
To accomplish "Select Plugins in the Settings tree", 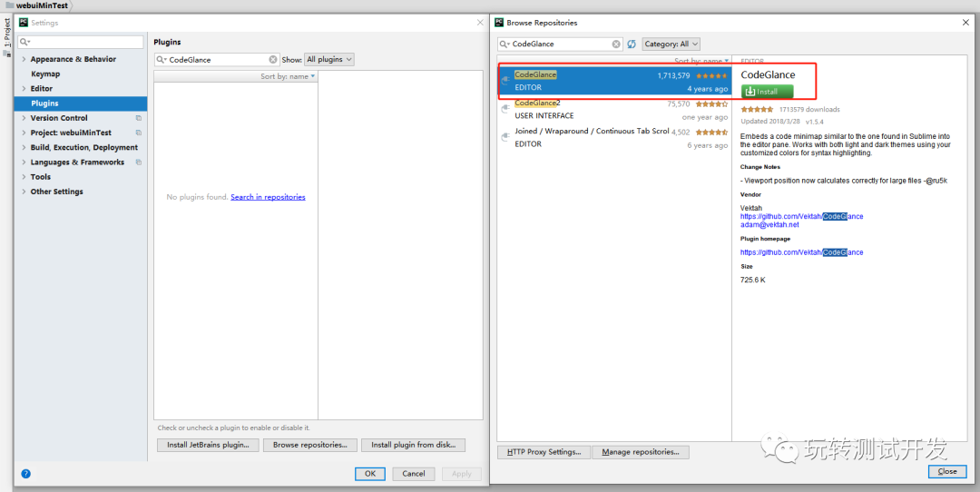I will pyautogui.click(x=81, y=103).
